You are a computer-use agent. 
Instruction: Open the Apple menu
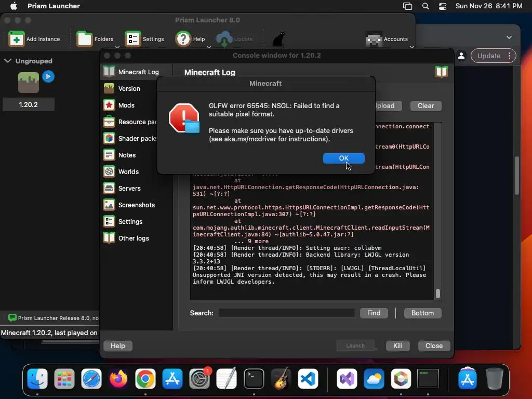tap(14, 6)
